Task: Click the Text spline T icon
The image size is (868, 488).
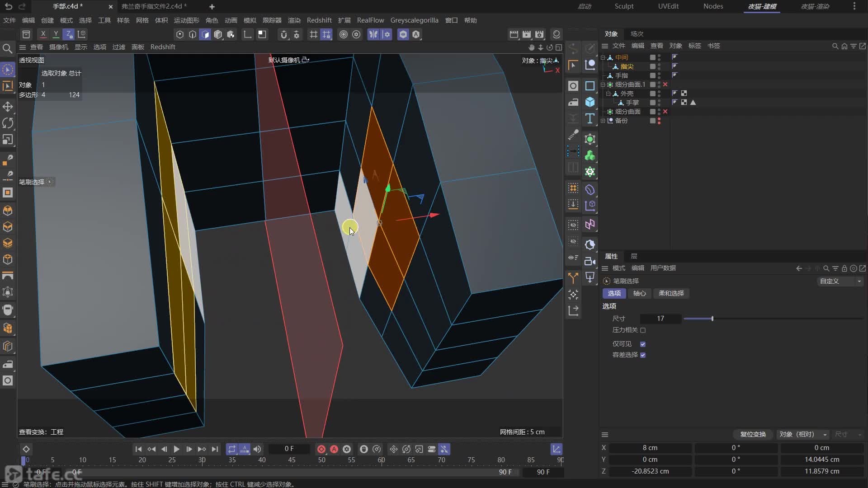Action: 590,119
